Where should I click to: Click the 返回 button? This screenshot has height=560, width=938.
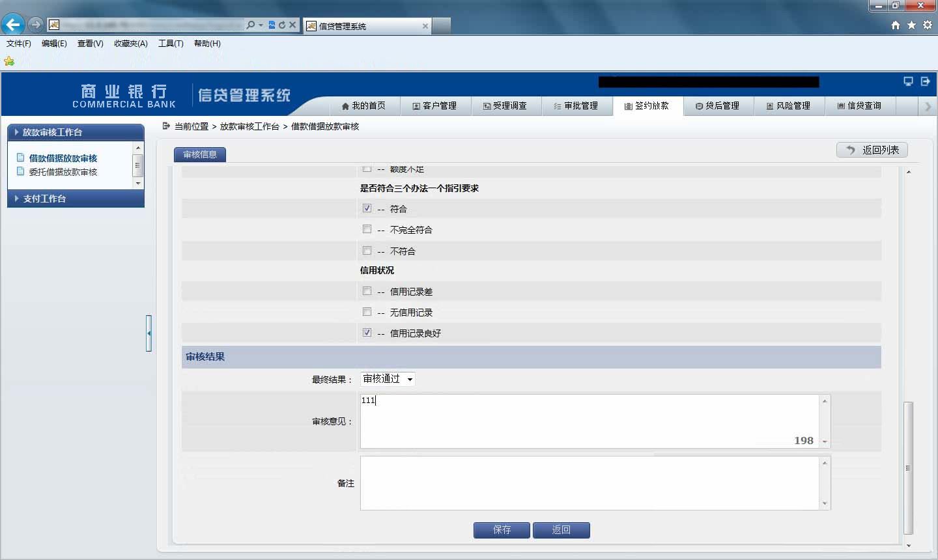click(x=561, y=530)
